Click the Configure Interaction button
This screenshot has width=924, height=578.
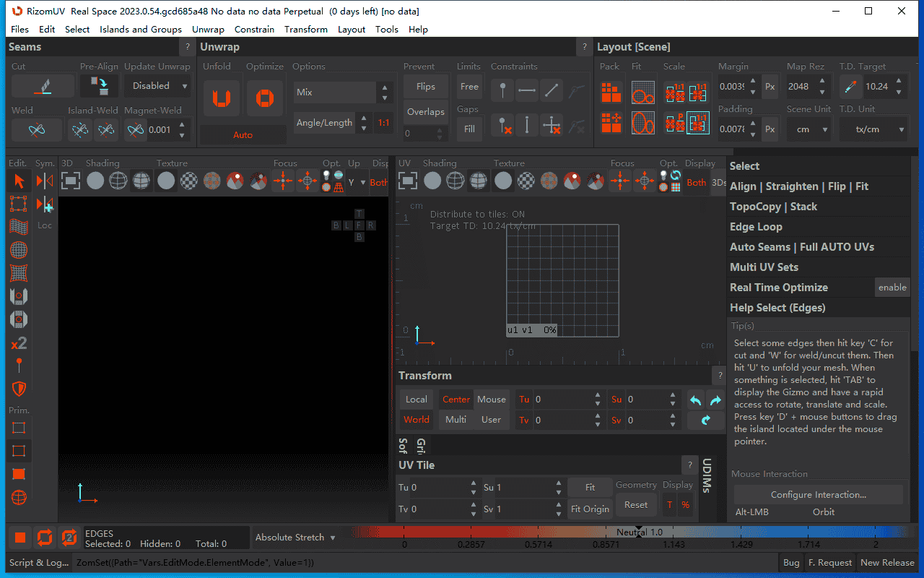pyautogui.click(x=818, y=495)
